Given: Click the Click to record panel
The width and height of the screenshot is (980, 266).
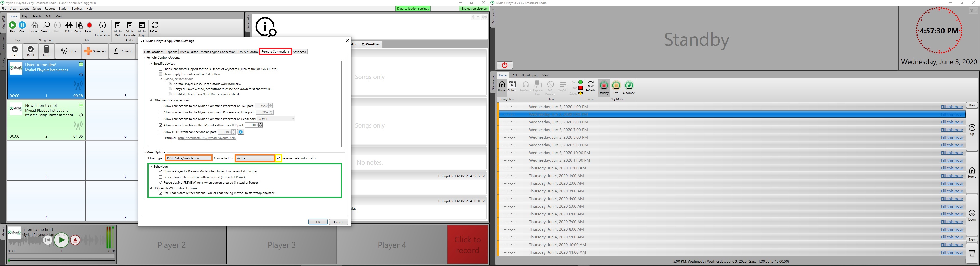Looking at the screenshot, I should click(467, 245).
